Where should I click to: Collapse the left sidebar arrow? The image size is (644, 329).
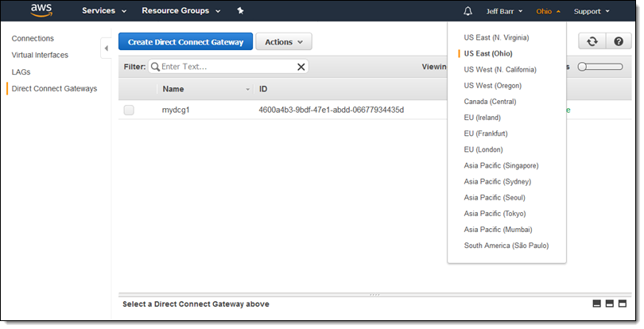click(107, 49)
